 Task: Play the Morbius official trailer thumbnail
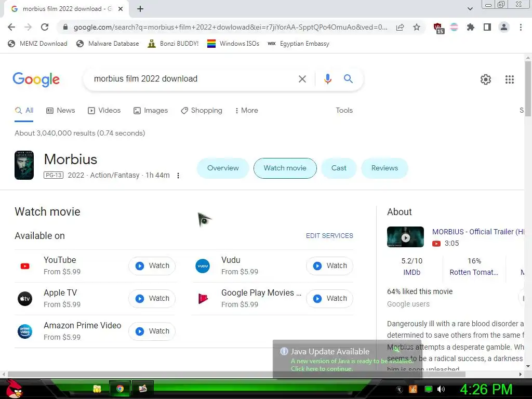click(405, 237)
